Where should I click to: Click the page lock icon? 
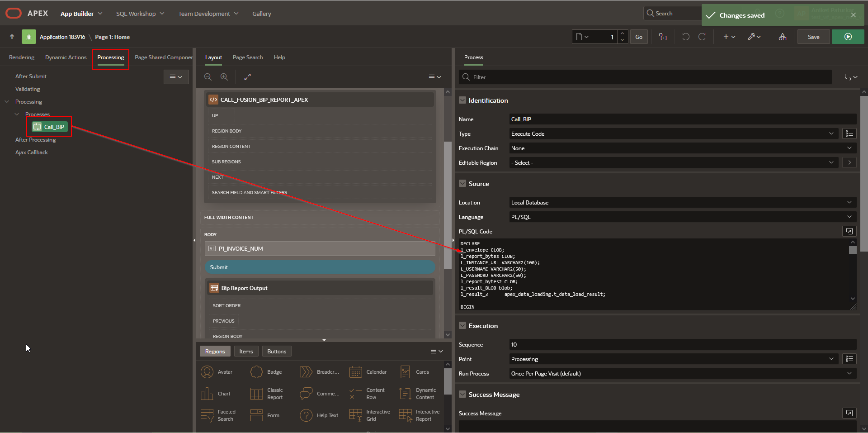click(x=663, y=37)
